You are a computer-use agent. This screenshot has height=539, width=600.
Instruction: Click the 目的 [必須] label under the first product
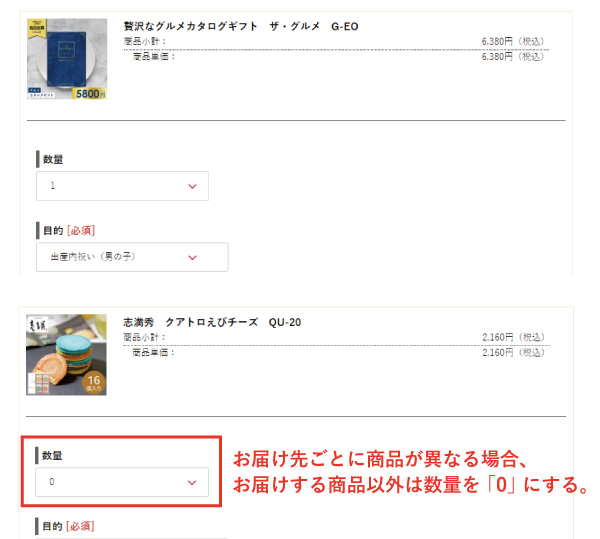click(x=69, y=231)
